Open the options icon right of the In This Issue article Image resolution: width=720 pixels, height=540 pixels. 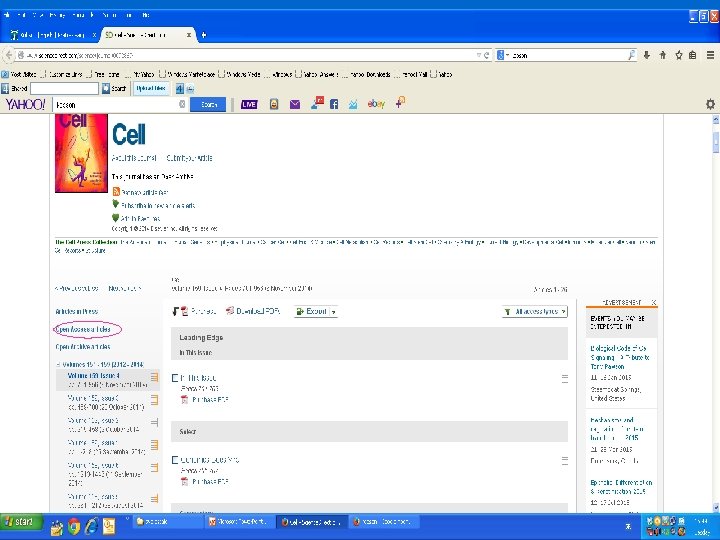pyautogui.click(x=565, y=378)
